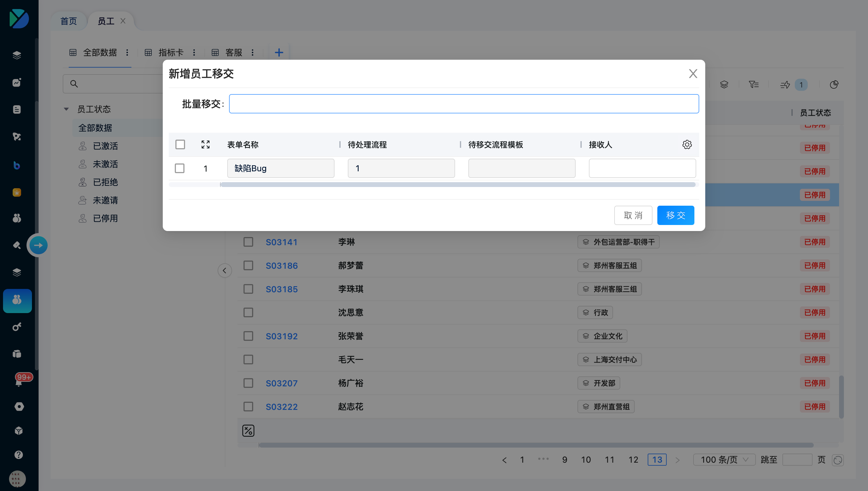
Task: Open the chart analytics icon in sidebar
Action: [x=17, y=82]
